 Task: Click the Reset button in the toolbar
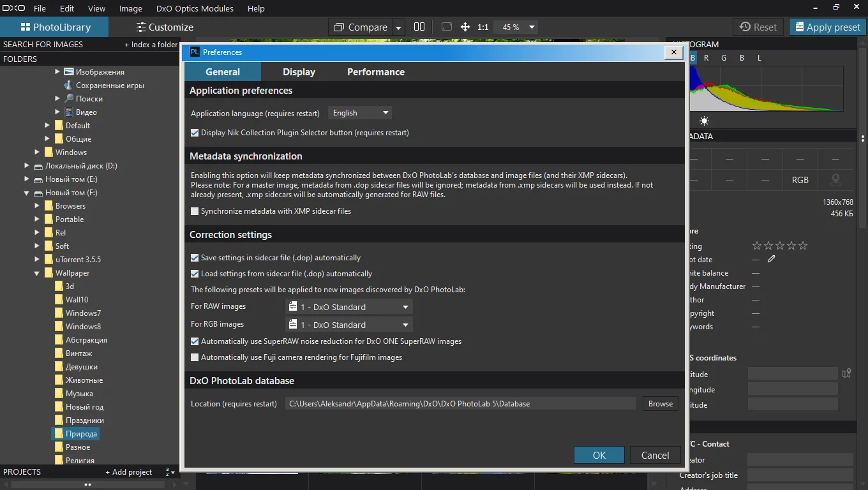(759, 27)
